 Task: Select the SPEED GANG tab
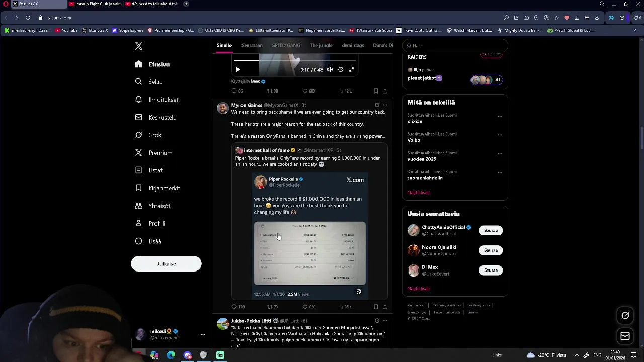pos(286,45)
